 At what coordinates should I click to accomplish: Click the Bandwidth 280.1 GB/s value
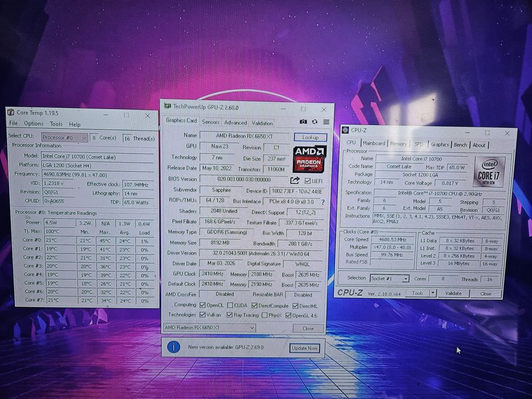click(x=300, y=243)
